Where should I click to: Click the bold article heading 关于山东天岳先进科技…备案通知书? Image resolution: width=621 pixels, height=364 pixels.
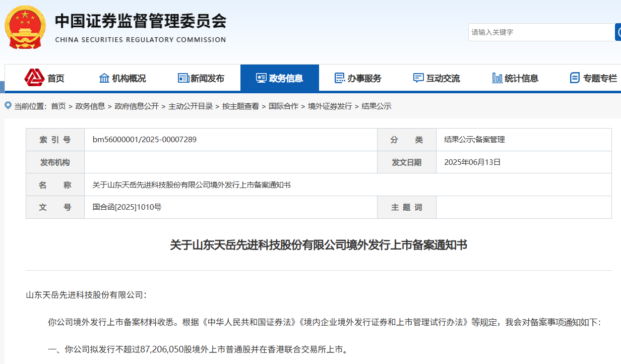pyautogui.click(x=319, y=246)
